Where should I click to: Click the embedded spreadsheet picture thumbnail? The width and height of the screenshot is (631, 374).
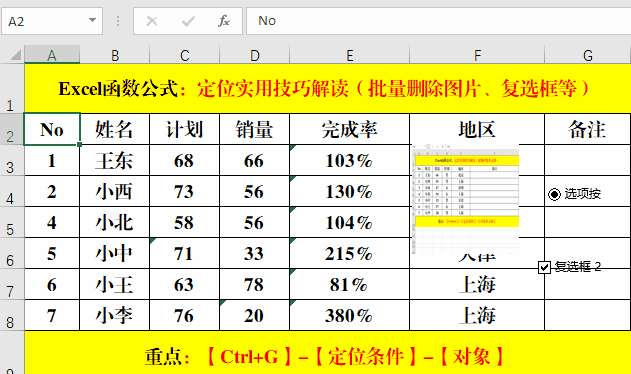466,199
